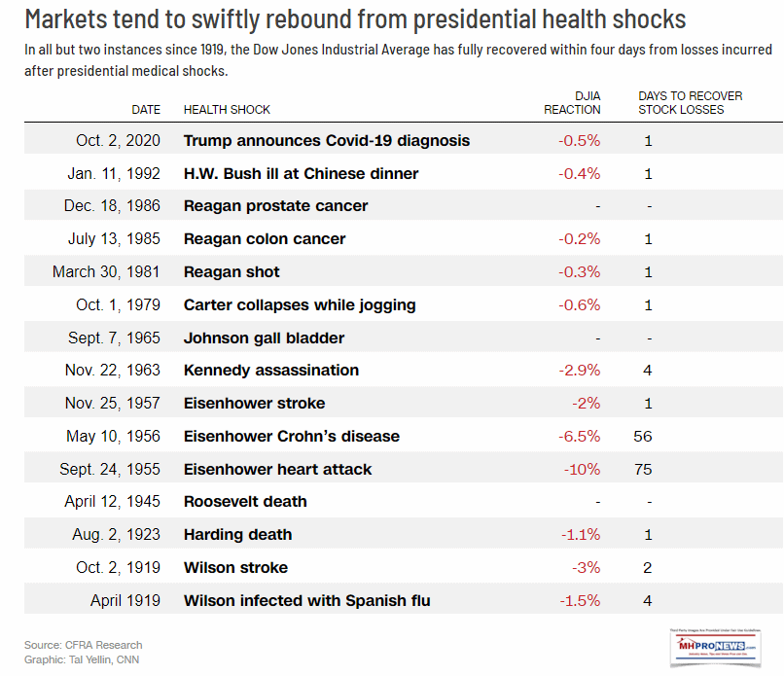
Task: Click the Trump announces Covid-19 diagnosis row label
Action: pos(326,140)
